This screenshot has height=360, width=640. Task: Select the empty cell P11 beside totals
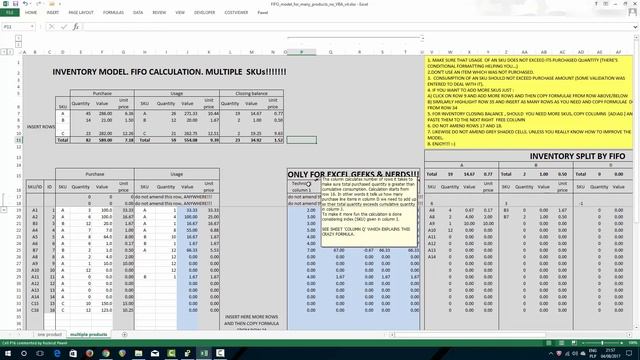click(x=302, y=140)
